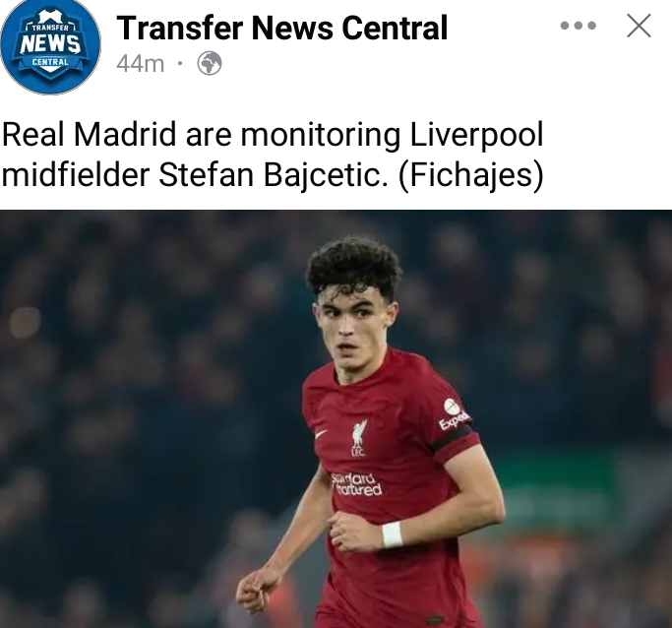The height and width of the screenshot is (628, 672).
Task: Select the name Stefan Bajcetic in the caption
Action: coord(274,175)
